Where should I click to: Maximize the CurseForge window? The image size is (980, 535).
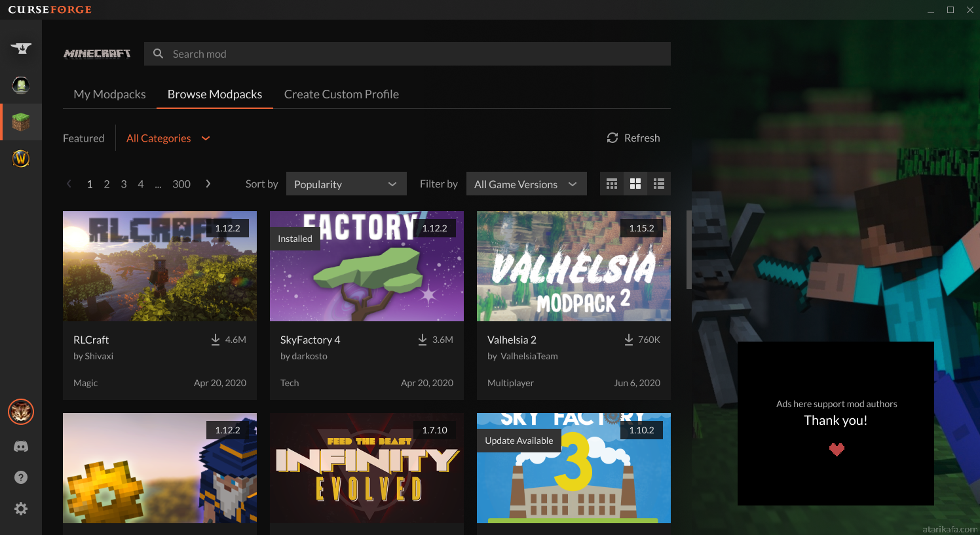(x=951, y=10)
